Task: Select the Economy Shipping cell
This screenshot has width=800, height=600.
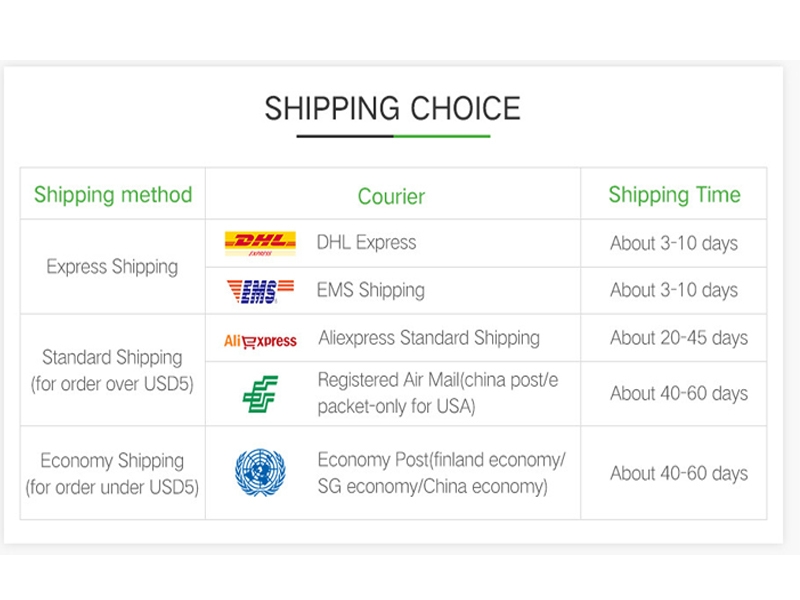Action: 112,474
